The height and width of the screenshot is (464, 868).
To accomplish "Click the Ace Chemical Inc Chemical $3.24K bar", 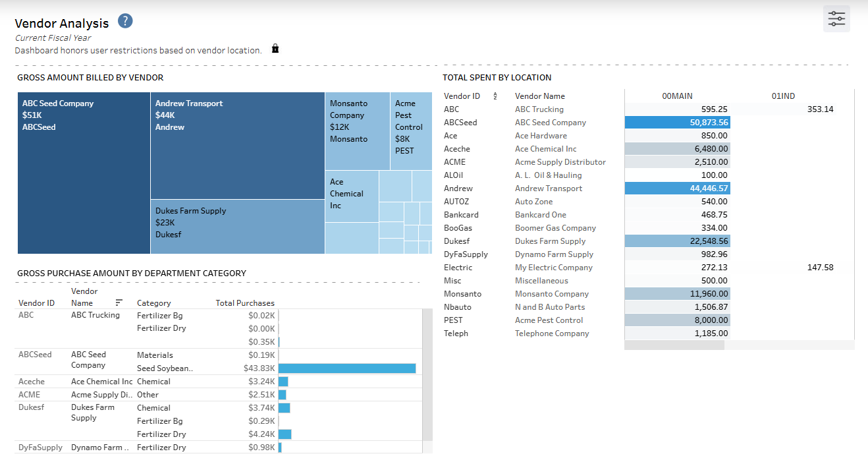I will (283, 382).
